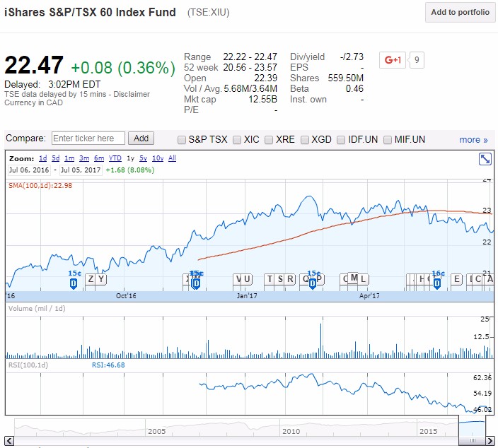Open news flag L on chart
The height and width of the screenshot is (448, 498).
coord(363,279)
